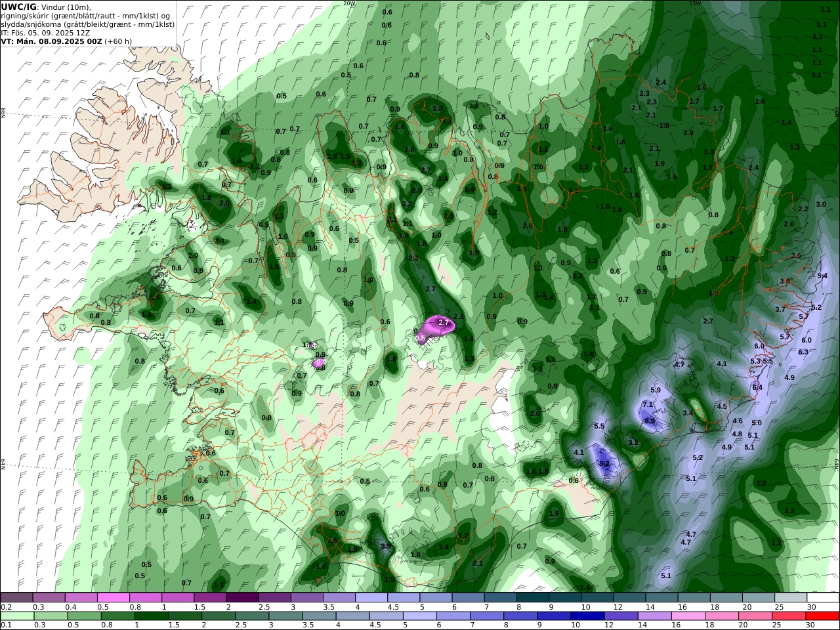Click the "15W" longitude label at the top
The height and width of the screenshot is (630, 840).
pyautogui.click(x=695, y=3)
